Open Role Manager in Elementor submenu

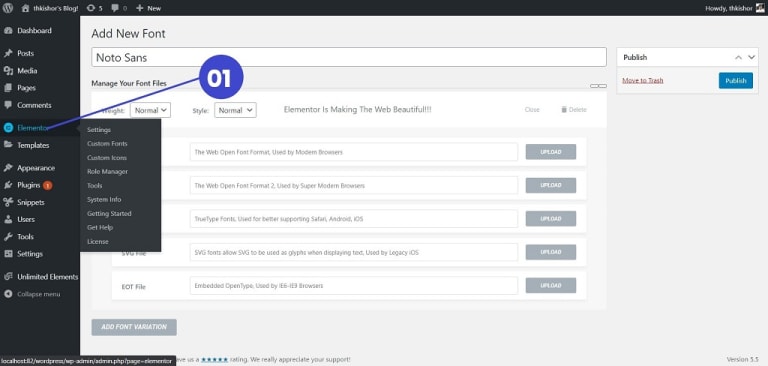coord(107,171)
